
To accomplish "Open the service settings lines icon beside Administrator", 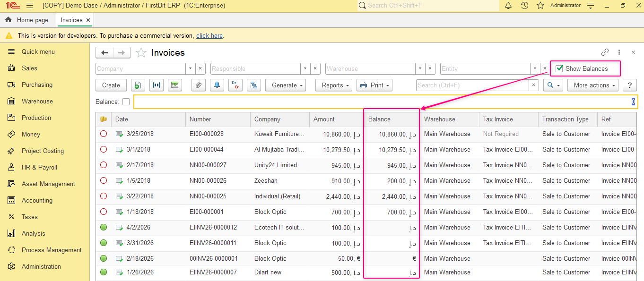I will click(x=591, y=6).
